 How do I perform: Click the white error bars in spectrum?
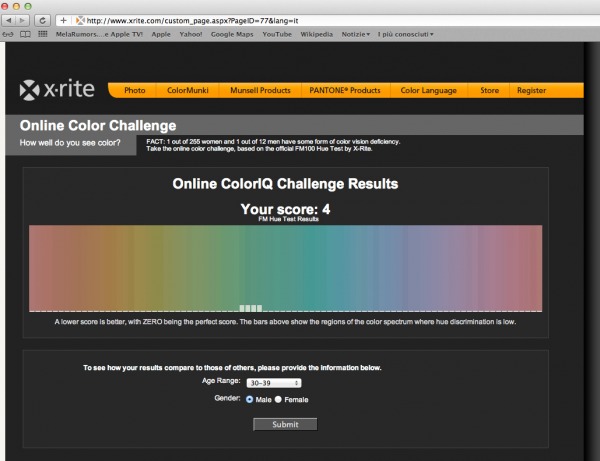[x=250, y=308]
